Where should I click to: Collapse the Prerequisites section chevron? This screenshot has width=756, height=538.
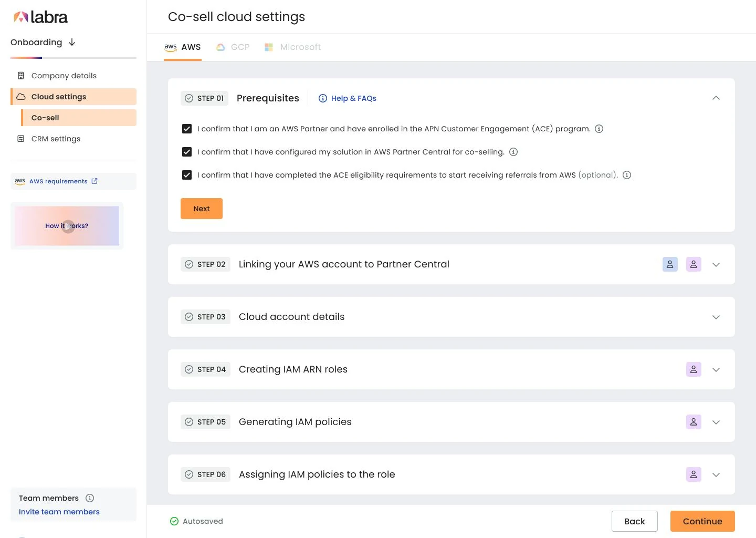pyautogui.click(x=716, y=98)
